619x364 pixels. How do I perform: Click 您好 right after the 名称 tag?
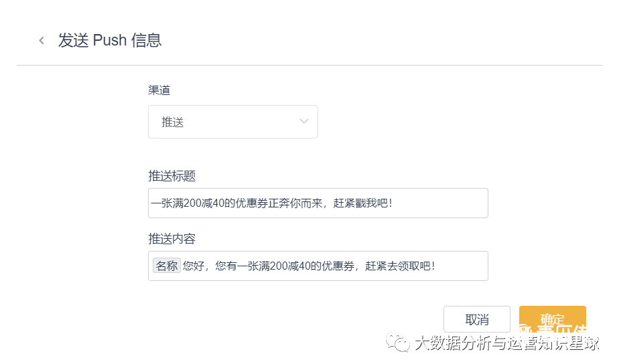pos(194,266)
